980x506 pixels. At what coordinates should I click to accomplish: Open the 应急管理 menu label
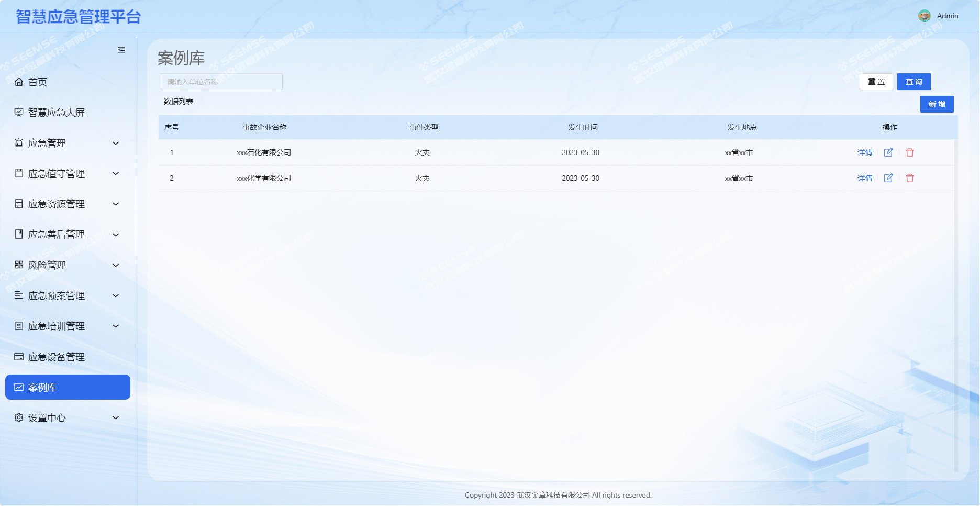pos(47,143)
